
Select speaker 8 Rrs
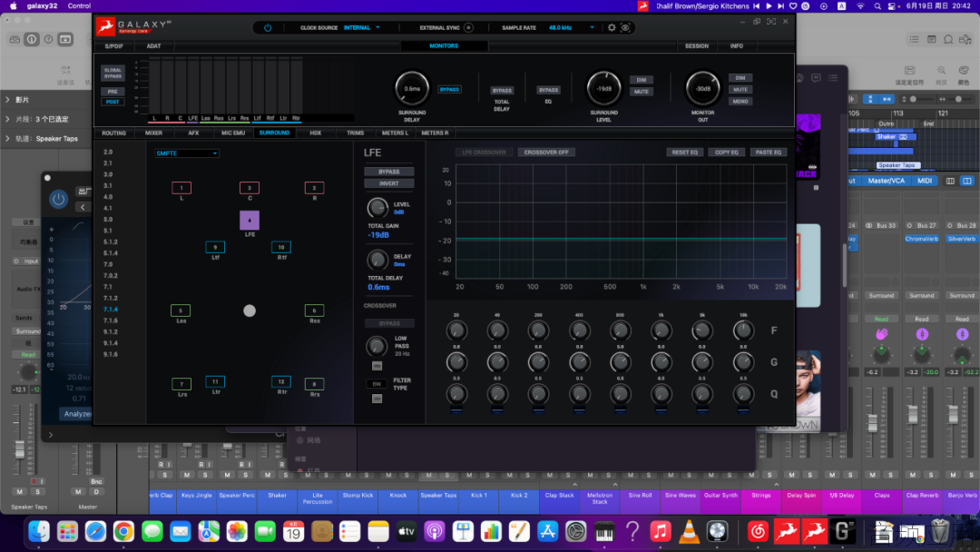coord(314,384)
